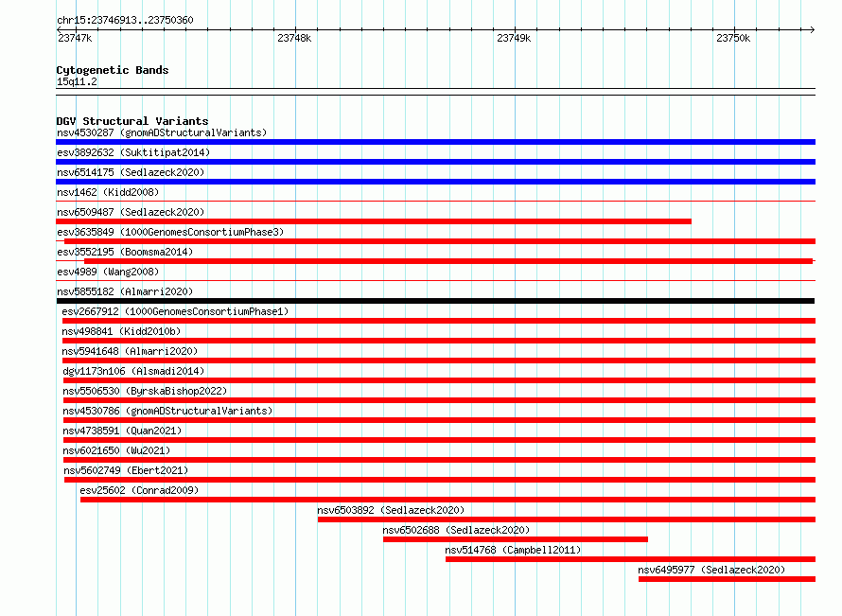Image resolution: width=842 pixels, height=616 pixels.
Task: Click the 23747k ruler label
Action: tap(75, 38)
